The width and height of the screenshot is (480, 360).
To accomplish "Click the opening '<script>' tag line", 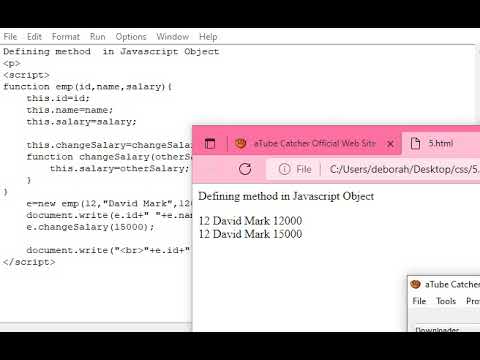I will [26, 75].
